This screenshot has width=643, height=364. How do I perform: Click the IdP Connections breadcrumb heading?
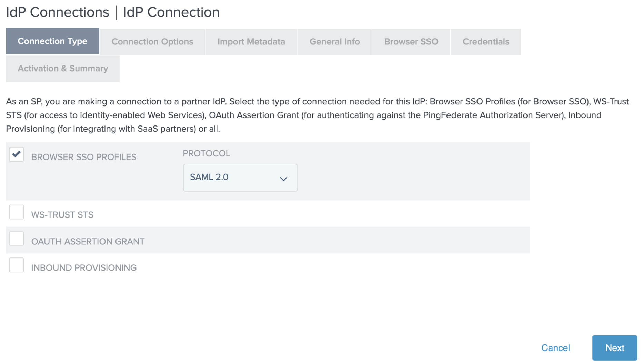[x=57, y=12]
